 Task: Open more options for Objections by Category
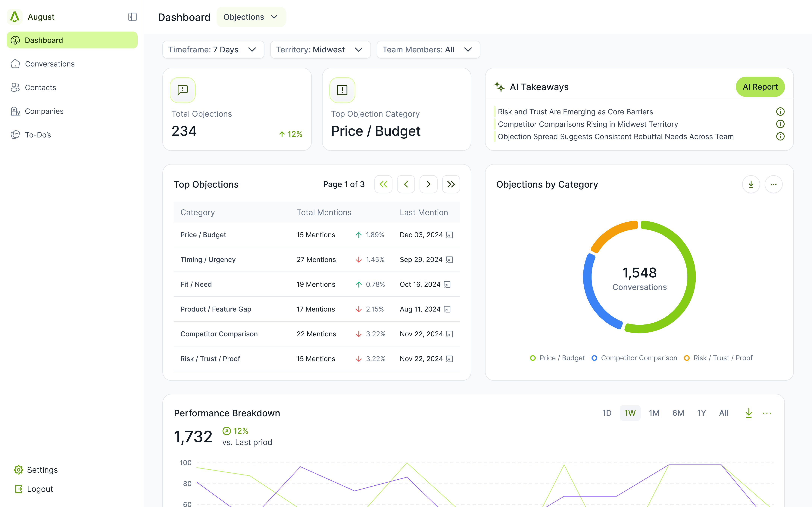[773, 184]
